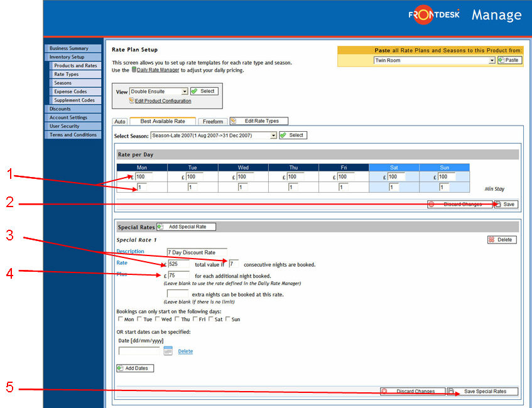This screenshot has width=532, height=408.
Task: Click the calendar date picker icon
Action: [168, 351]
